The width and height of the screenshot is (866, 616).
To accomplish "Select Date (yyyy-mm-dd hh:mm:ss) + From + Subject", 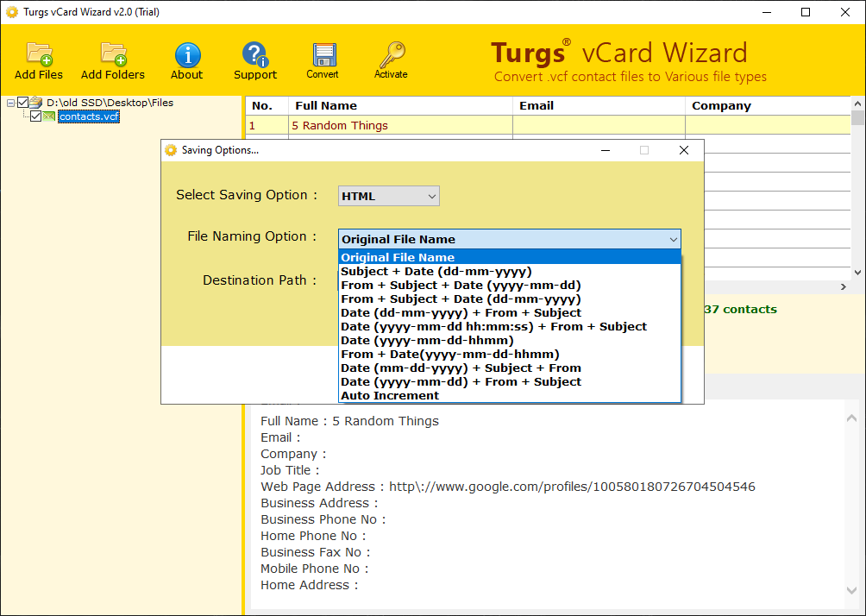I will click(x=510, y=326).
